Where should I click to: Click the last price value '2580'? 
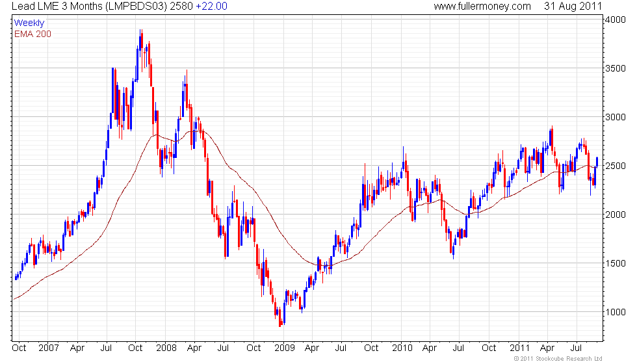(181, 6)
